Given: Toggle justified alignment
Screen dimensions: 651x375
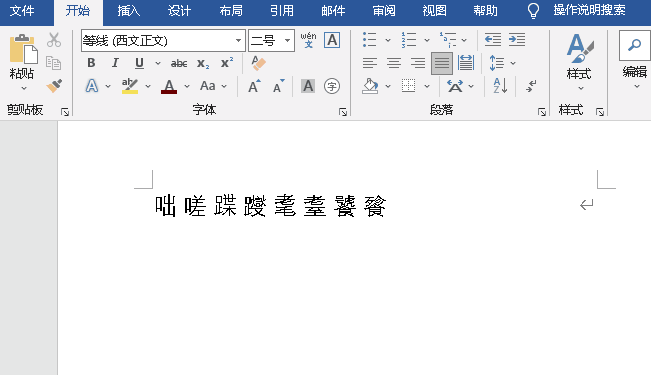Looking at the screenshot, I should (x=442, y=63).
